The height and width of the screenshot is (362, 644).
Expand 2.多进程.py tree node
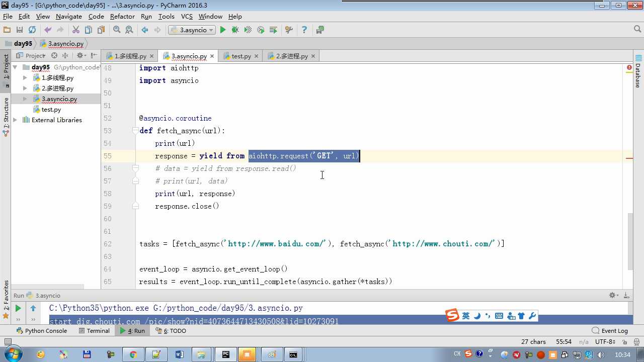click(25, 88)
